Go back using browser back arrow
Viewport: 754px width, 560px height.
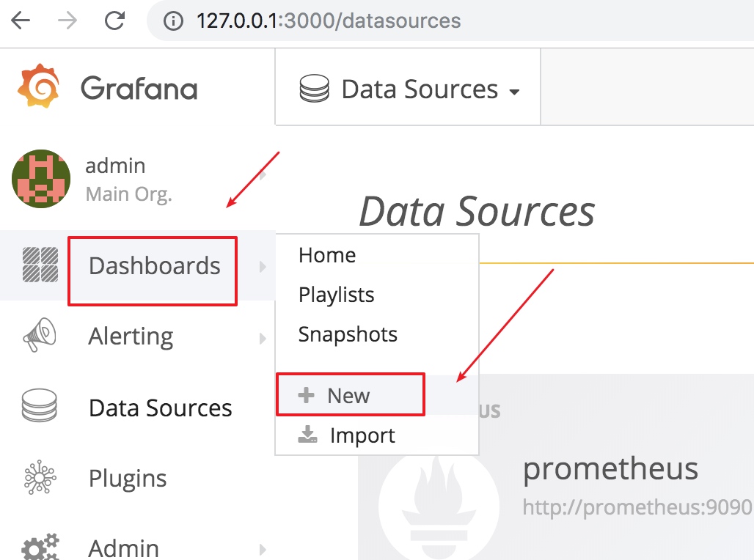tap(21, 21)
